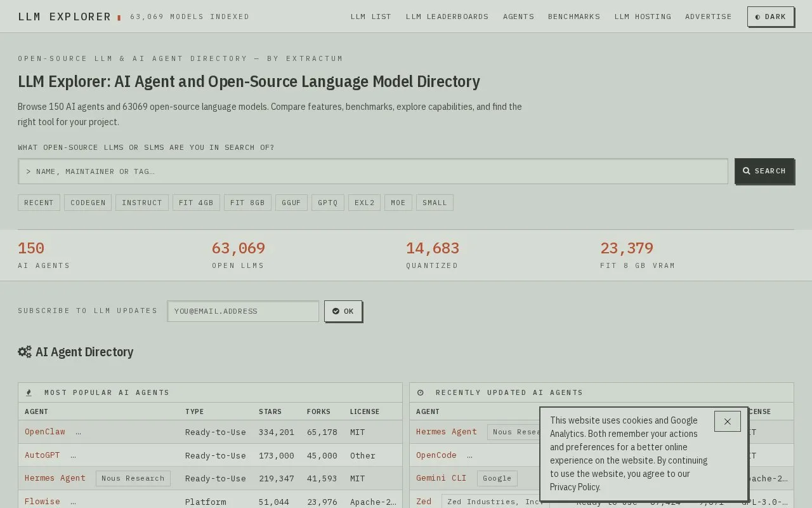Open the Gemini CLI agent link
Viewport: 812px width, 508px height.
coord(442,478)
